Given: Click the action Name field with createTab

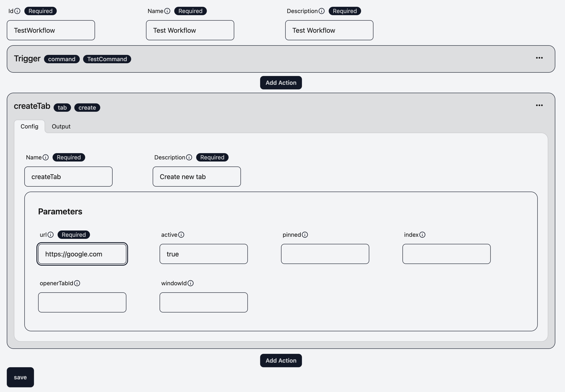Looking at the screenshot, I should click(x=69, y=177).
